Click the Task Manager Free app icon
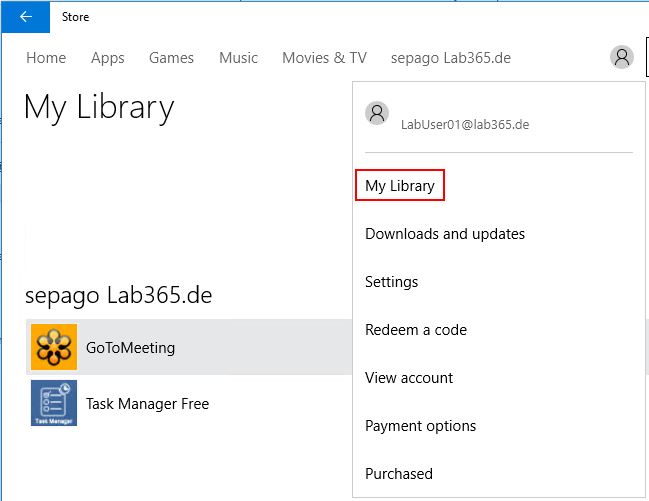The width and height of the screenshot is (649, 501). point(54,403)
